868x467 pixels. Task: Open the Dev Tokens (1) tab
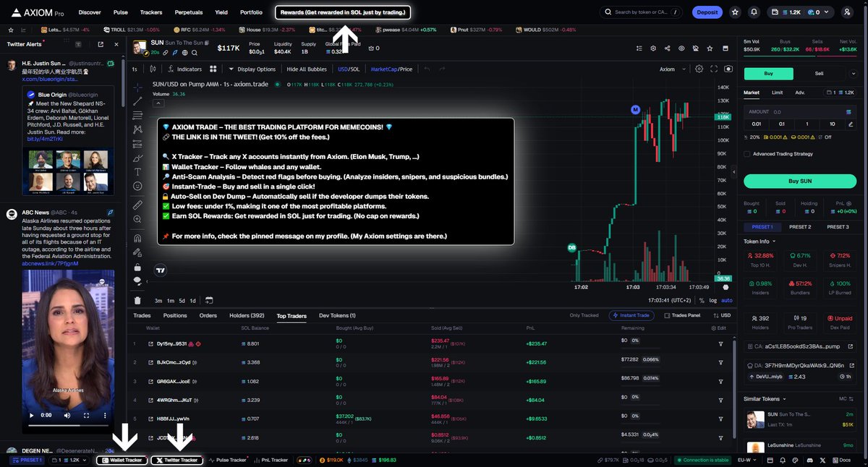pyautogui.click(x=337, y=315)
